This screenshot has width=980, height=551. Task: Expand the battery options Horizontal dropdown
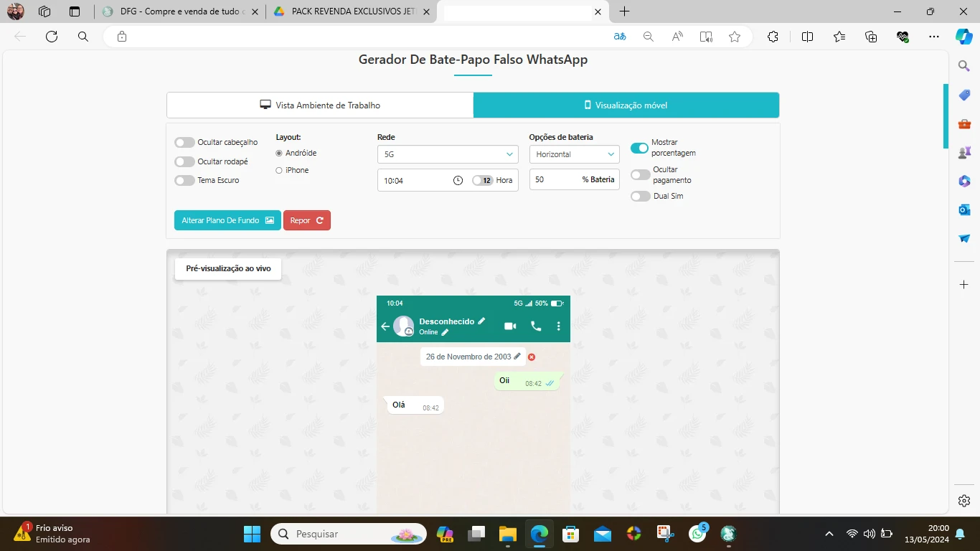[x=574, y=154]
